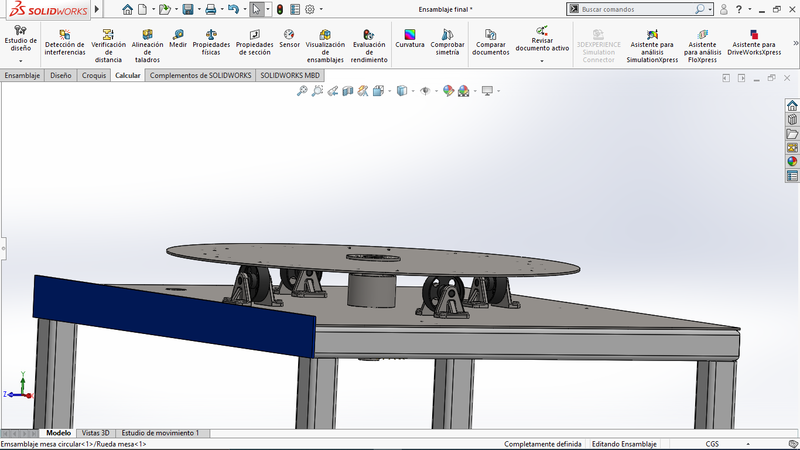Click Estudio de diseño button
Viewport: 800px width, 450px height.
click(20, 39)
